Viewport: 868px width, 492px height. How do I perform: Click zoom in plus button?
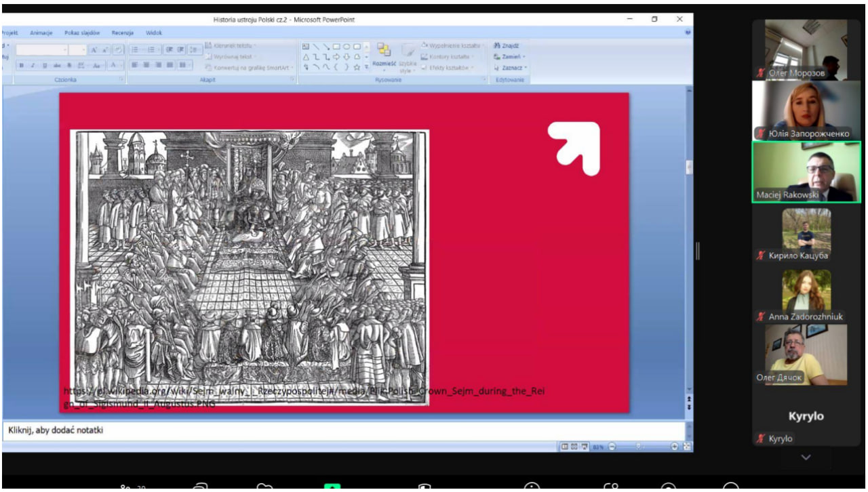pyautogui.click(x=675, y=446)
